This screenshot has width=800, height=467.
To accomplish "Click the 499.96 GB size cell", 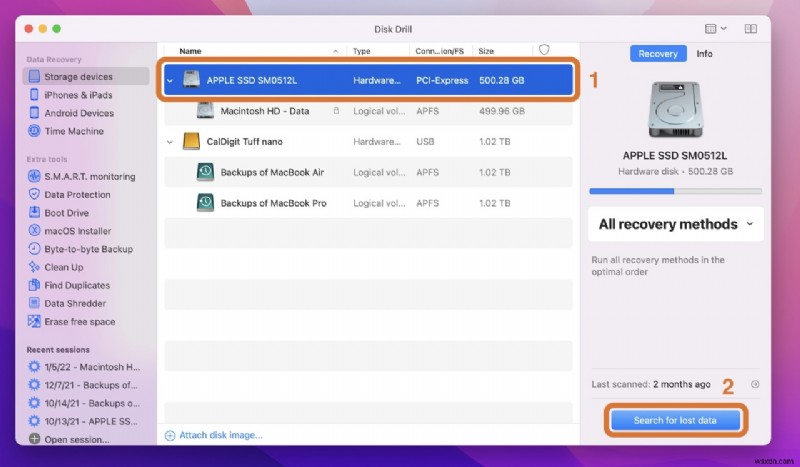I will [x=502, y=111].
